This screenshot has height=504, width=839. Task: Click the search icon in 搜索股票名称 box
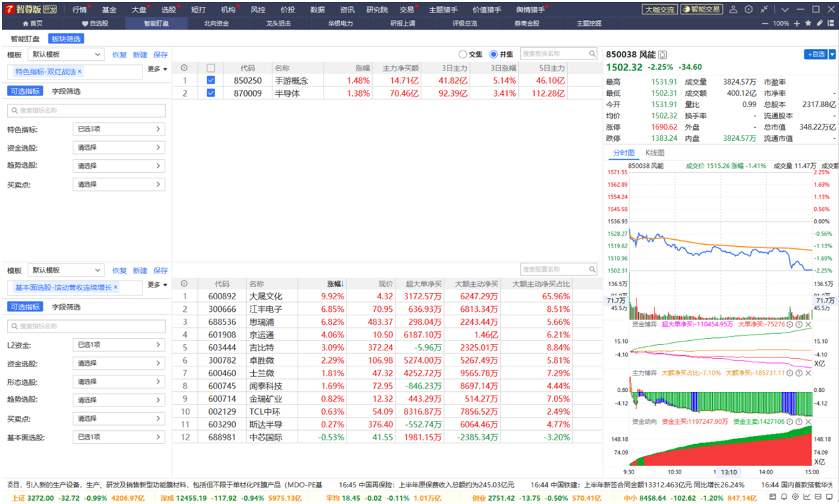(x=592, y=269)
